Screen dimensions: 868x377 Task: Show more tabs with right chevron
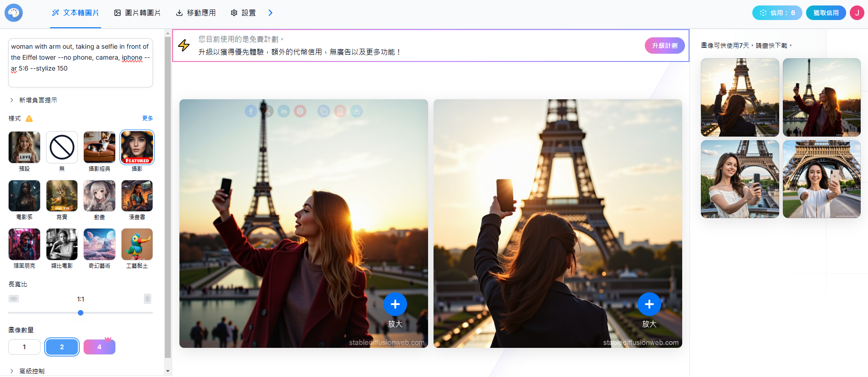click(x=271, y=13)
